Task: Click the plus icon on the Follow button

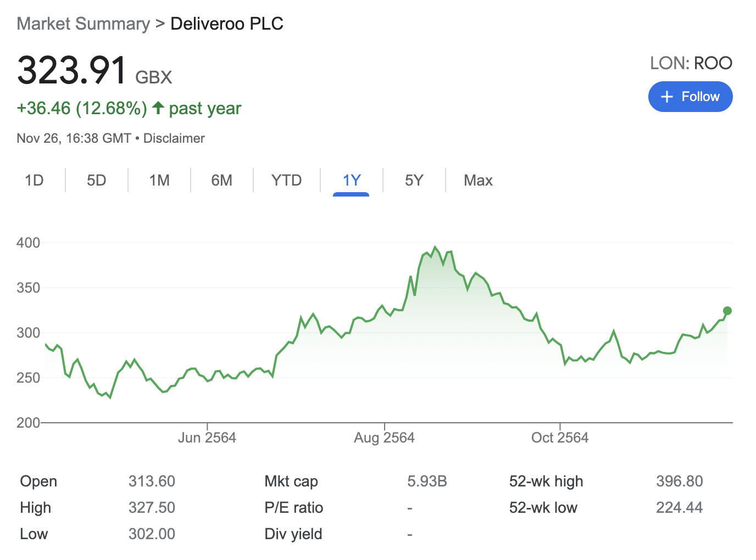Action: point(666,97)
